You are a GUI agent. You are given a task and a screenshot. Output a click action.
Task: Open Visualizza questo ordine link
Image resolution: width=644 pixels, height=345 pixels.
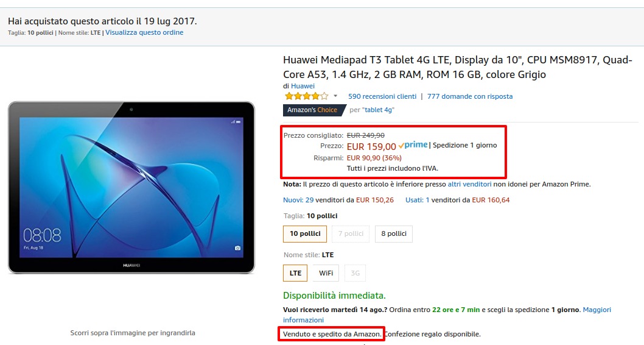click(144, 32)
